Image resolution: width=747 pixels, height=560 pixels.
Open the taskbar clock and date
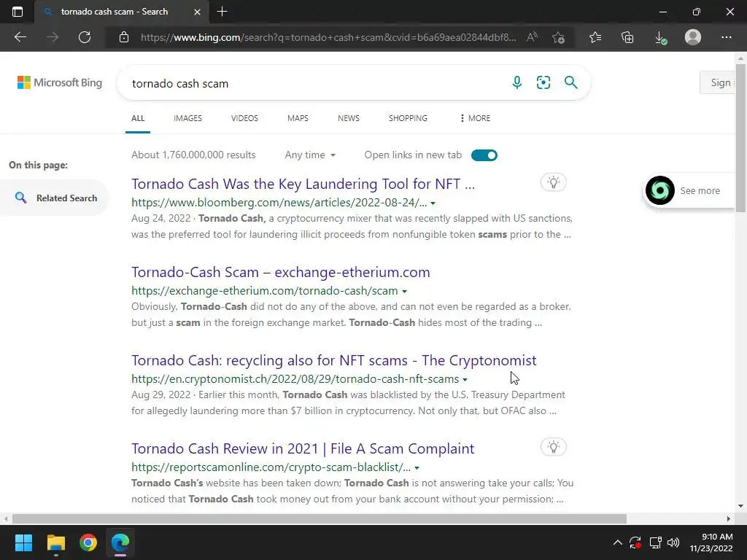point(711,542)
